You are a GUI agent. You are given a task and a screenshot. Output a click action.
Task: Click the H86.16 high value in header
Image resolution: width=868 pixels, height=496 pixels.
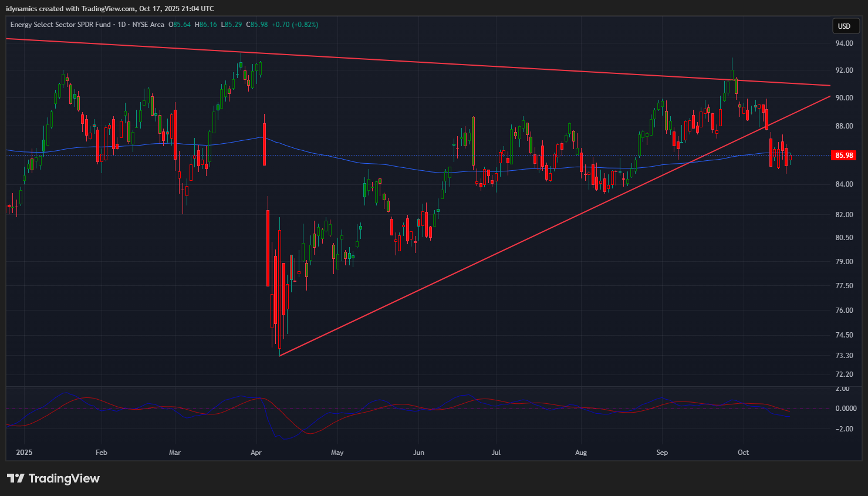[x=207, y=25]
